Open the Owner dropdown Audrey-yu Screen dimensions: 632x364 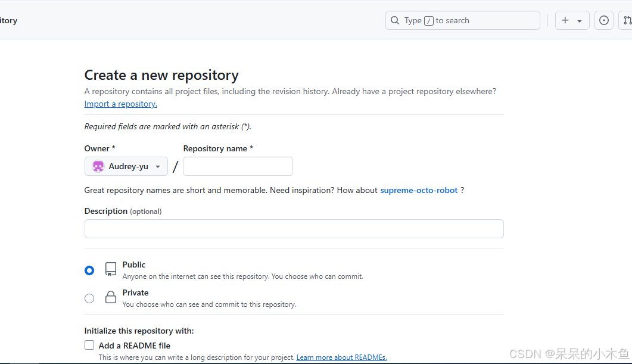click(x=126, y=166)
